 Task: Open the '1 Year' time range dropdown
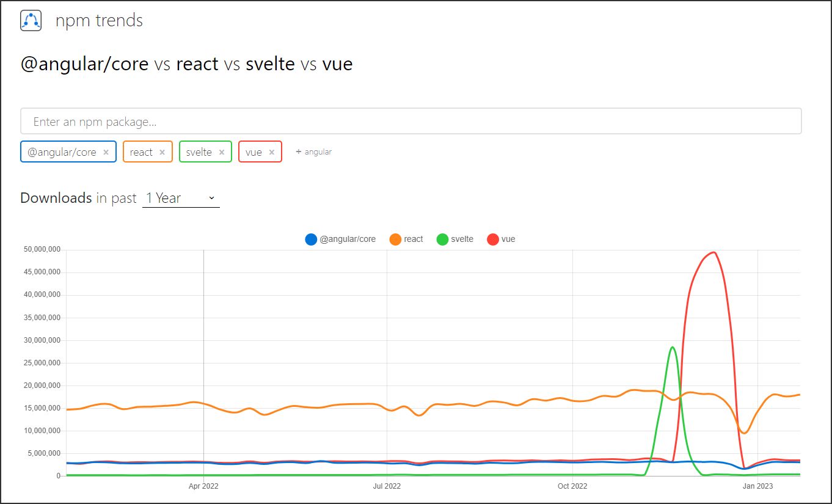(181, 198)
